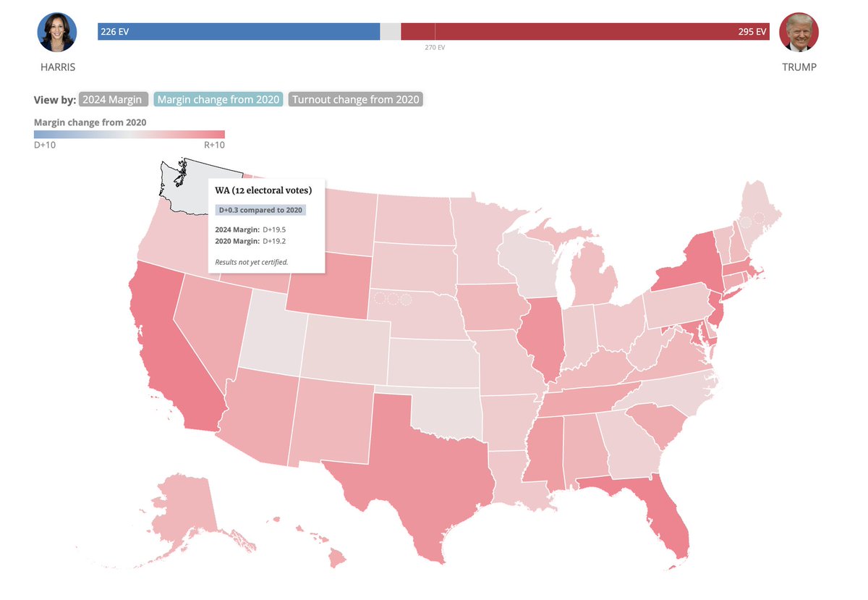This screenshot has width=868, height=600.
Task: Switch view to 2024 Margin
Action: click(x=113, y=100)
